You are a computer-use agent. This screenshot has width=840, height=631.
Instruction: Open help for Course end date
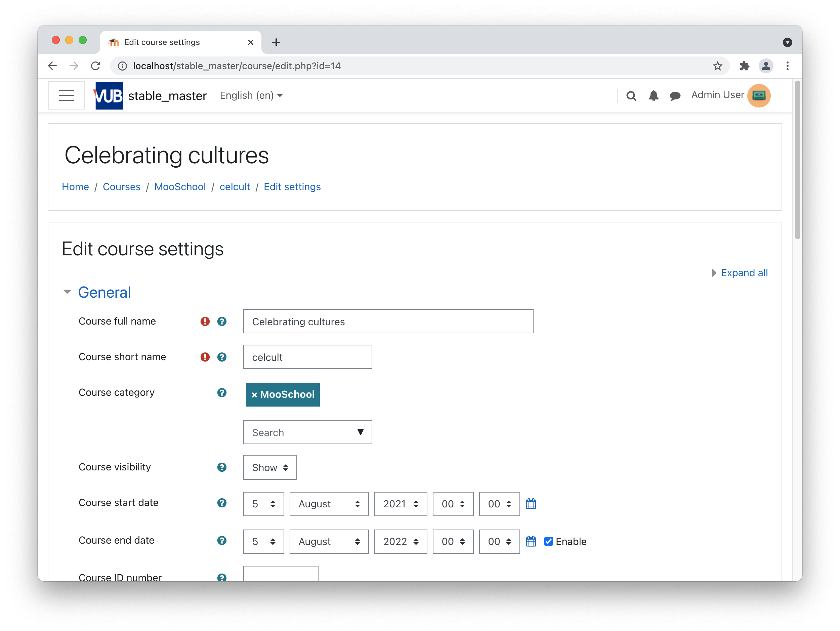pyautogui.click(x=222, y=540)
